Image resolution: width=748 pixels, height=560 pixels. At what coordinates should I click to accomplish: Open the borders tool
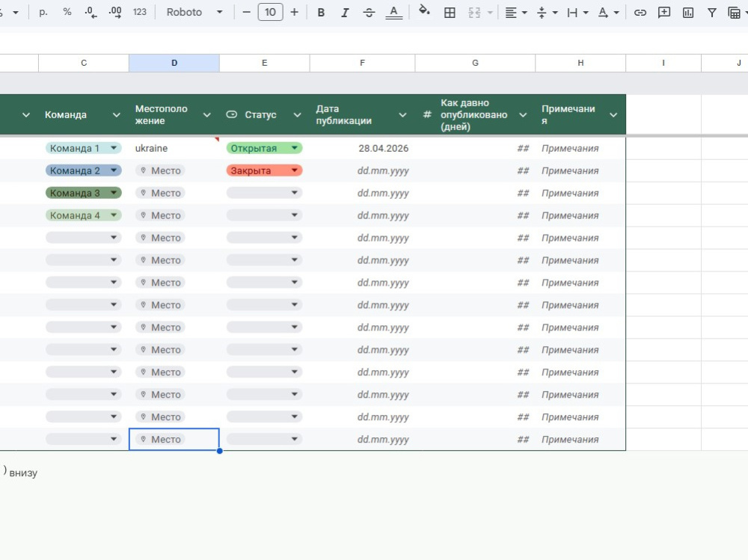(x=450, y=13)
